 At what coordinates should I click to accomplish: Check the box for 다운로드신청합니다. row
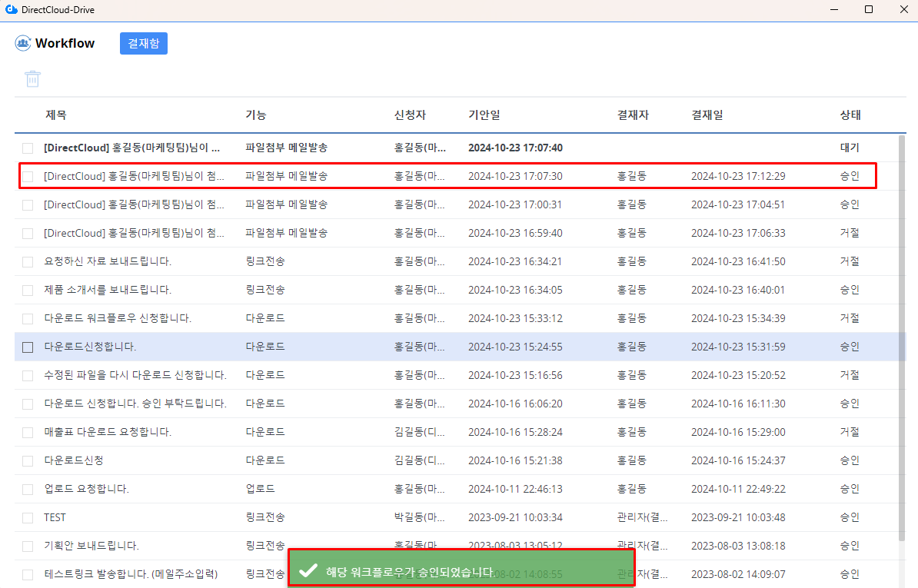[x=28, y=347]
